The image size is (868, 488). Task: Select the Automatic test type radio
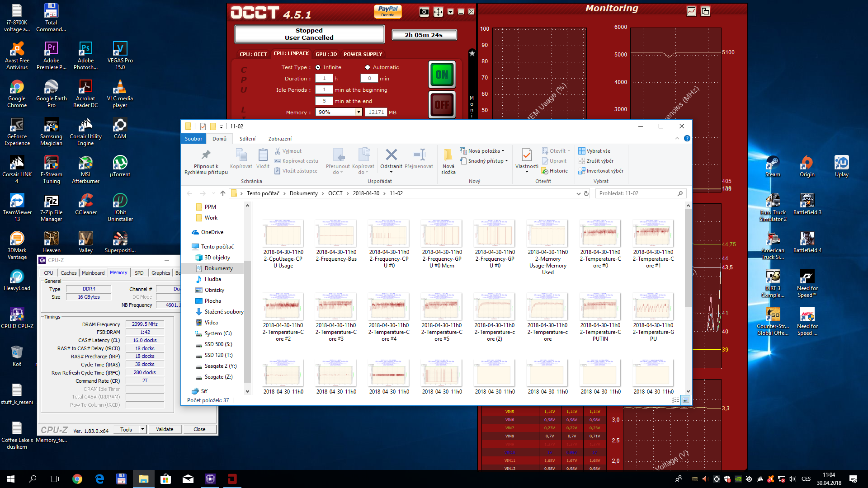tap(368, 67)
